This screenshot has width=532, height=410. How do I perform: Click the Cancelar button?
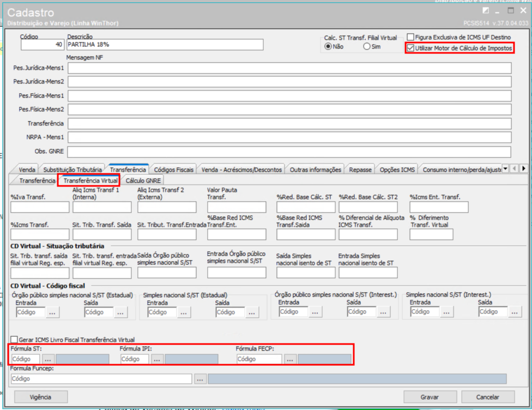488,397
